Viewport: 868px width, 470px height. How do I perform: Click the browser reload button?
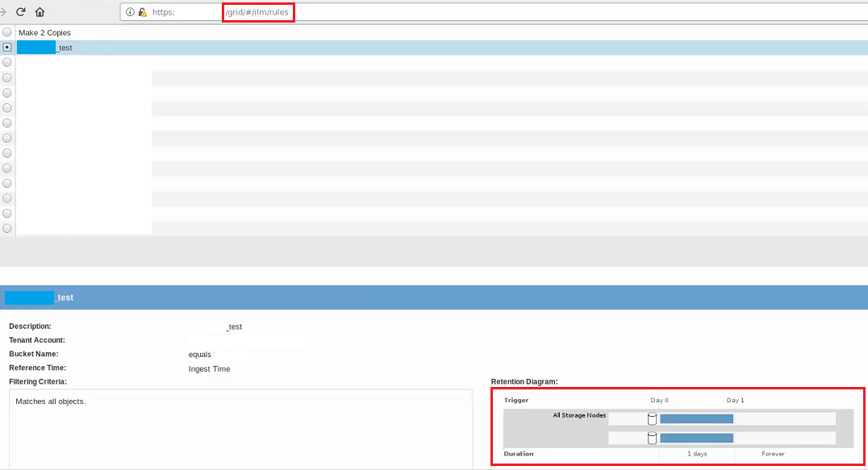click(x=21, y=12)
